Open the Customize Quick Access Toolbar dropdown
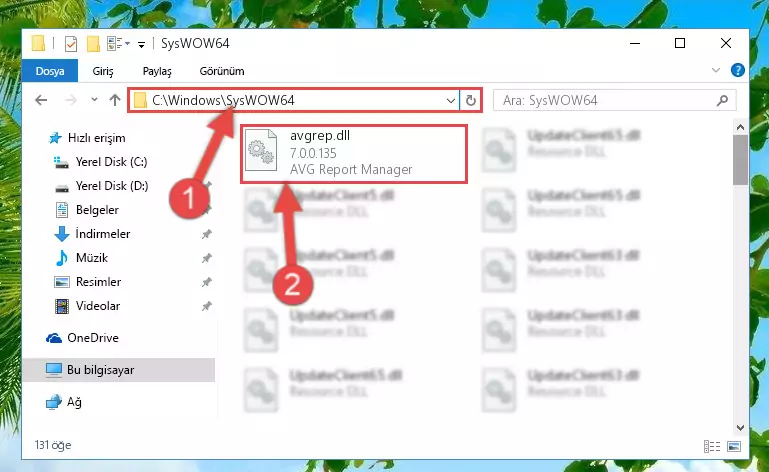This screenshot has width=769, height=472. click(x=141, y=45)
